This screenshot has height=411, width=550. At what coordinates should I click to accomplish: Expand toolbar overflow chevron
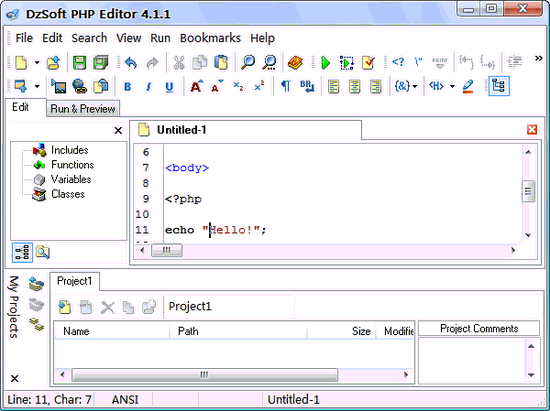tap(538, 58)
